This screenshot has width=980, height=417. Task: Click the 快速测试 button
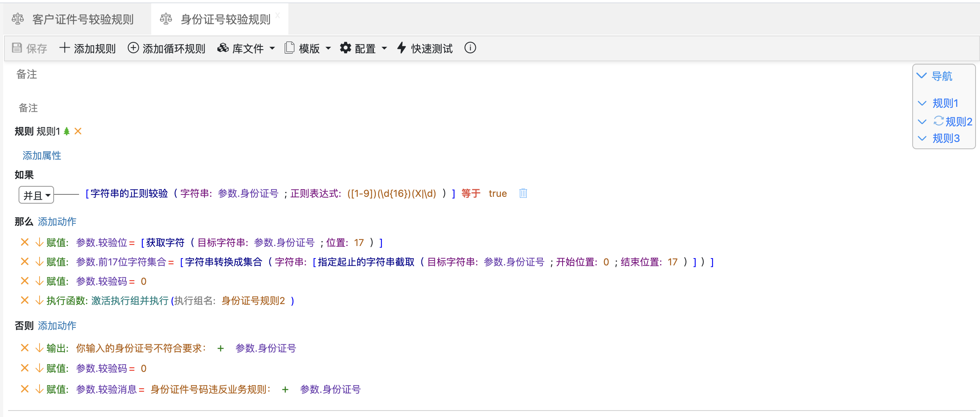point(425,48)
